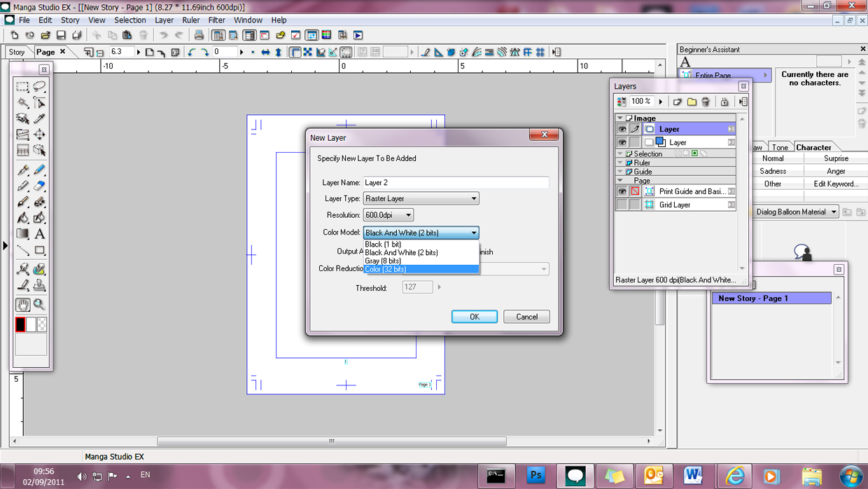This screenshot has height=489, width=868.
Task: Select the Hand tool in toolbox
Action: (x=22, y=305)
